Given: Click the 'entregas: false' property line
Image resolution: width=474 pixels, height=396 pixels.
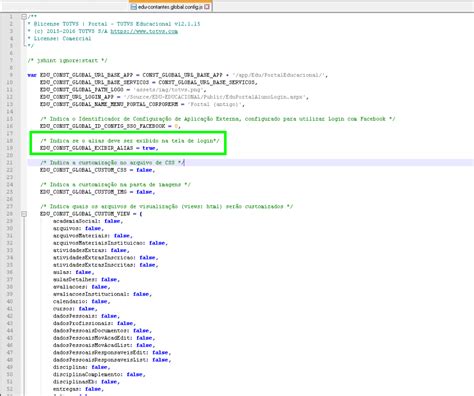Looking at the screenshot, I should (78, 390).
